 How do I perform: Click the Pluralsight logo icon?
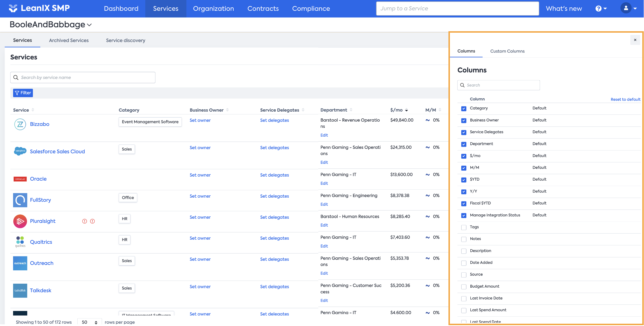(x=20, y=221)
